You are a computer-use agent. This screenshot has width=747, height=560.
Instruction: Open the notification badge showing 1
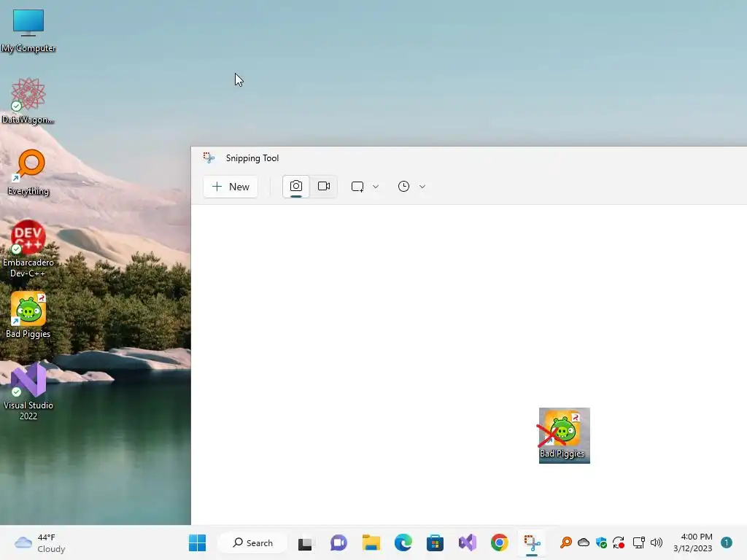726,542
